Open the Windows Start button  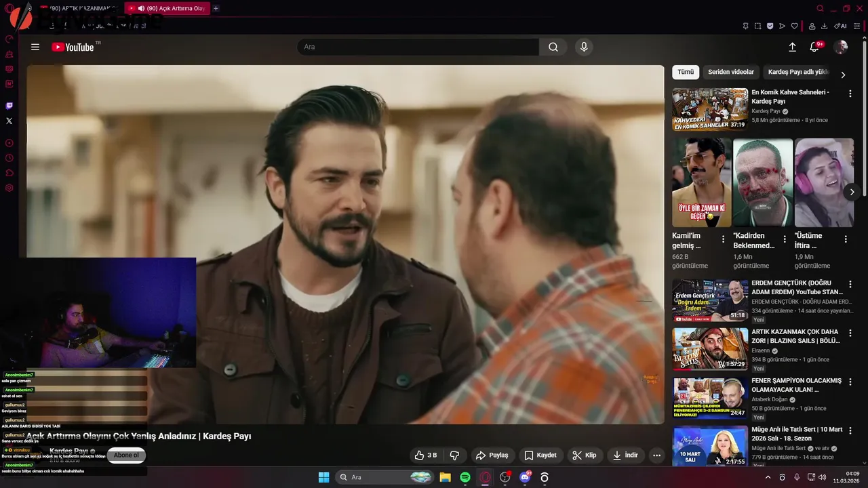(323, 477)
